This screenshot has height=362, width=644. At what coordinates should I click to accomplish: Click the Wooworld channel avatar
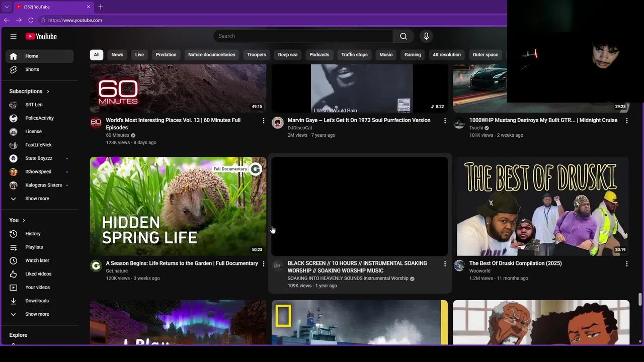coord(459,266)
